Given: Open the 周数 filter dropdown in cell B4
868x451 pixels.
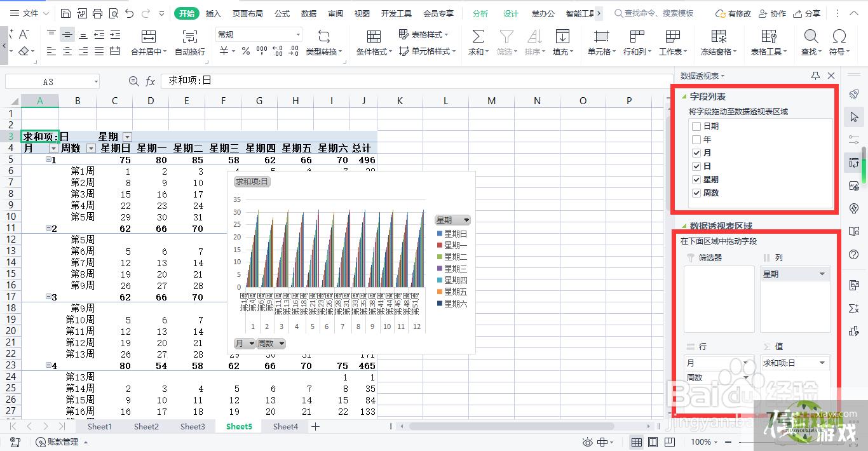Looking at the screenshot, I should (x=90, y=148).
